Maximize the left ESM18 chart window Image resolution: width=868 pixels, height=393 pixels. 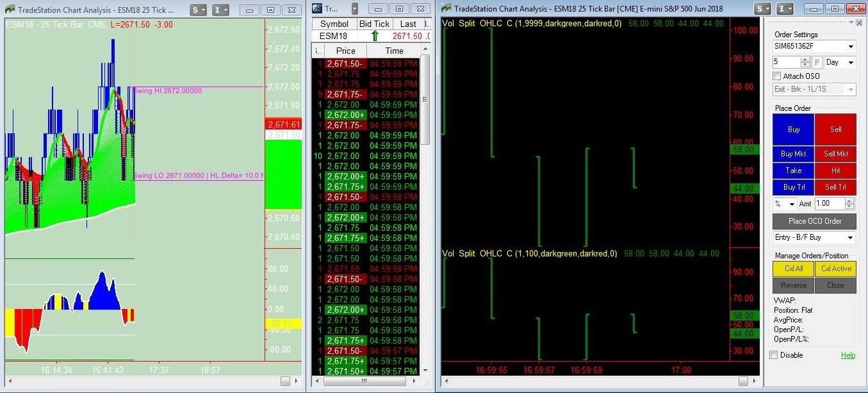270,10
